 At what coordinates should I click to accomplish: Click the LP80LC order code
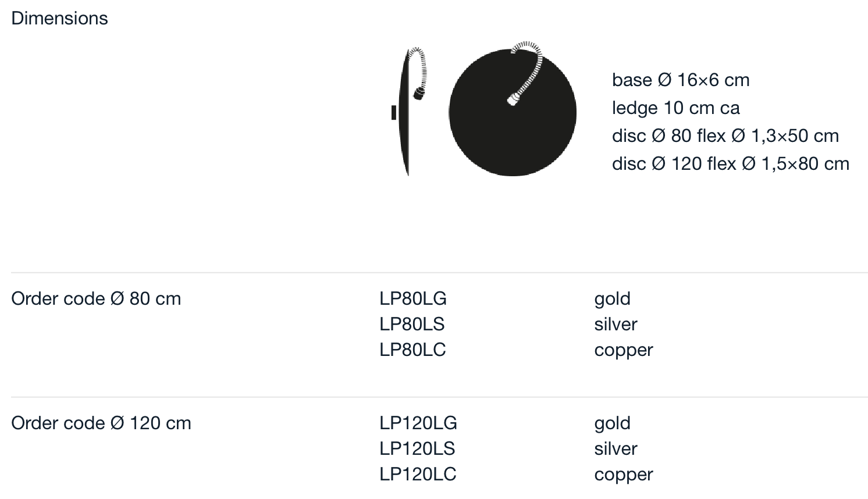pos(412,350)
